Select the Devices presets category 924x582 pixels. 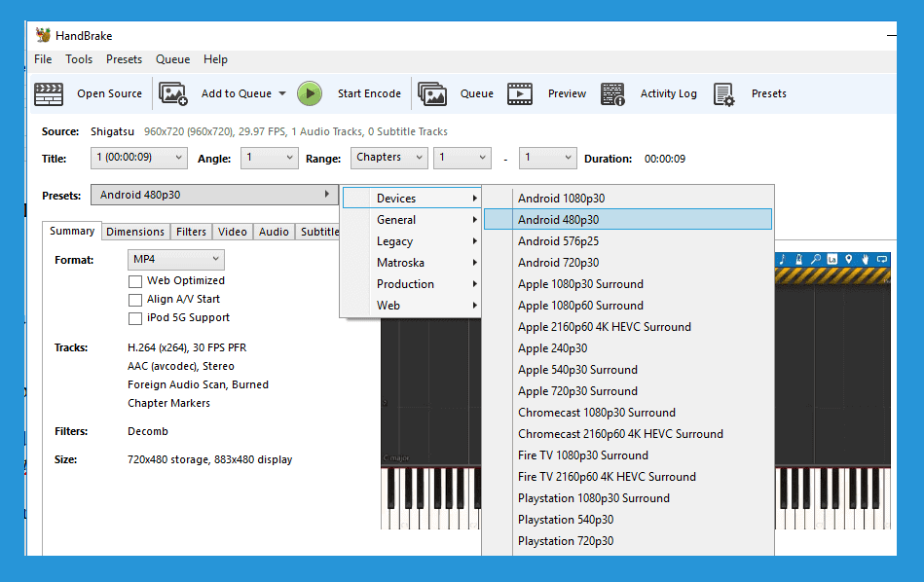tap(411, 199)
